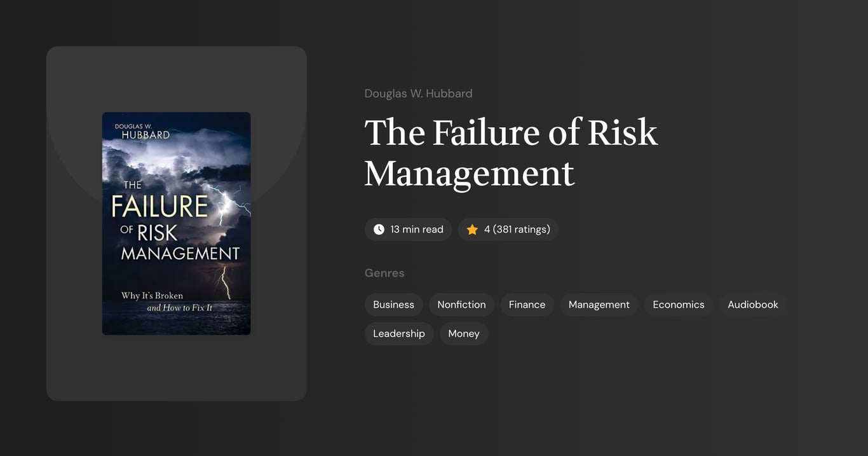Select the Economics genre tag
This screenshot has width=868, height=456.
tap(678, 304)
